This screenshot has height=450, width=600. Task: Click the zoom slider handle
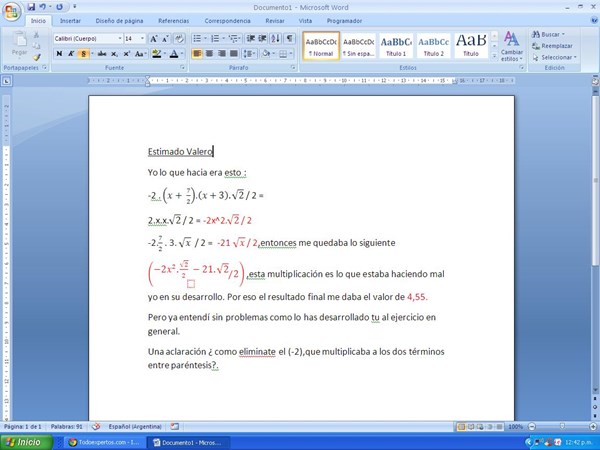(562, 426)
